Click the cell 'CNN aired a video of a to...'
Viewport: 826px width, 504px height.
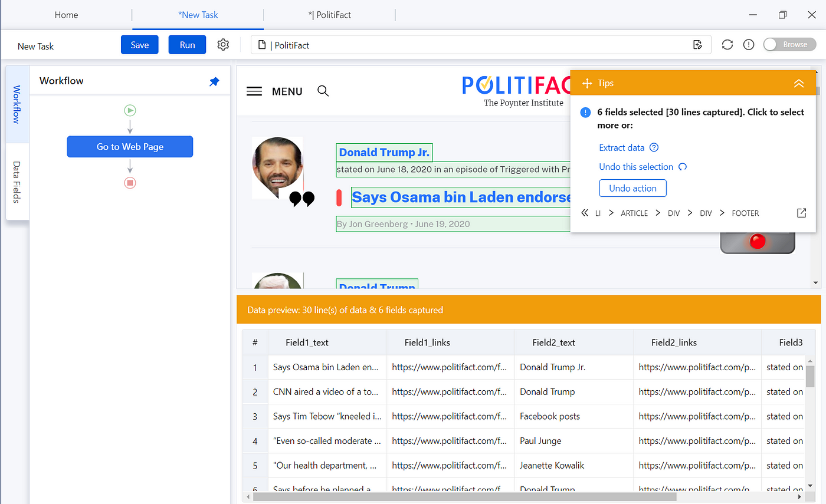point(327,392)
